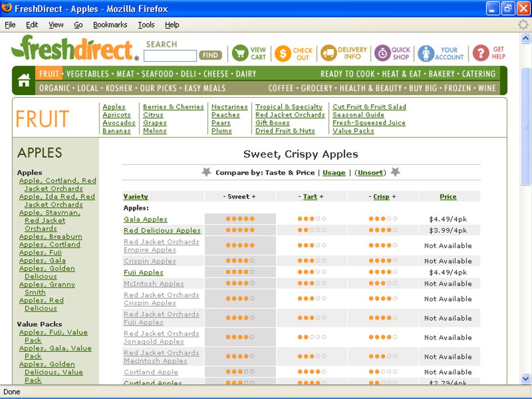Open the Red Delicious Apples product link
This screenshot has width=532, height=399.
(x=162, y=231)
